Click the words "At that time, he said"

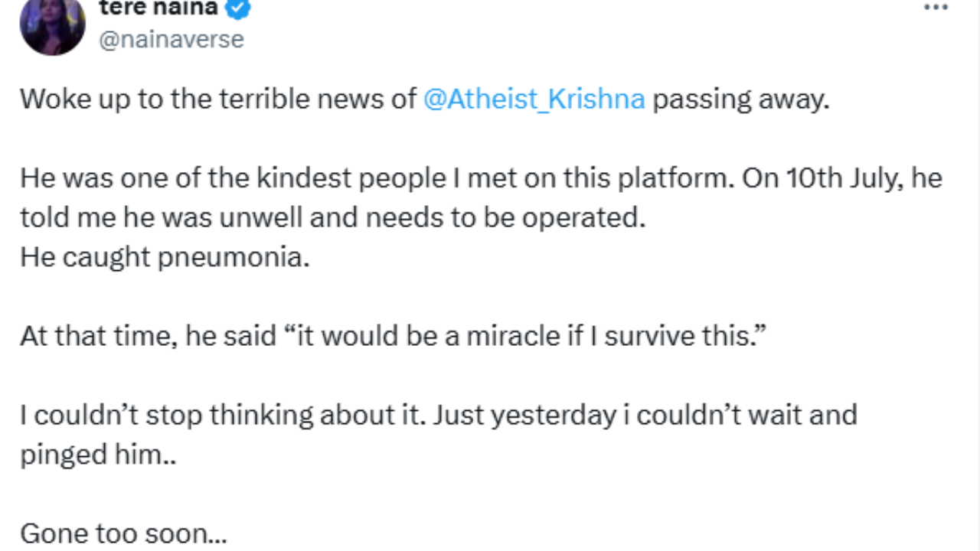[x=148, y=337]
